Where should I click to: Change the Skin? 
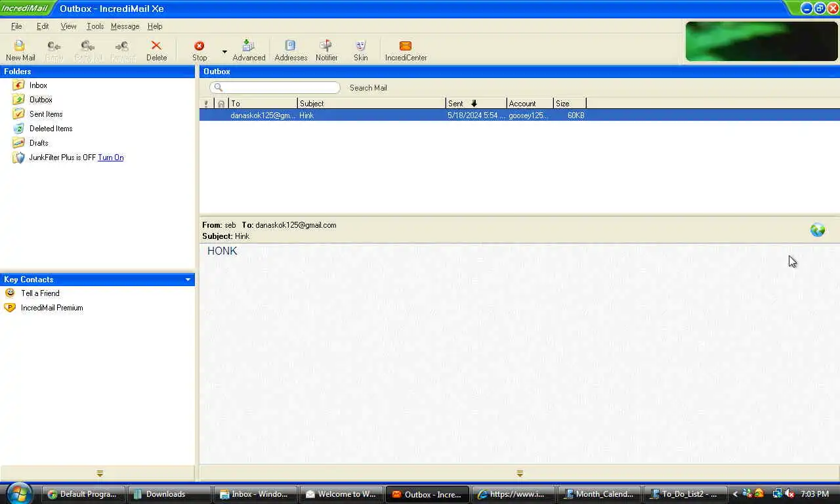[360, 51]
